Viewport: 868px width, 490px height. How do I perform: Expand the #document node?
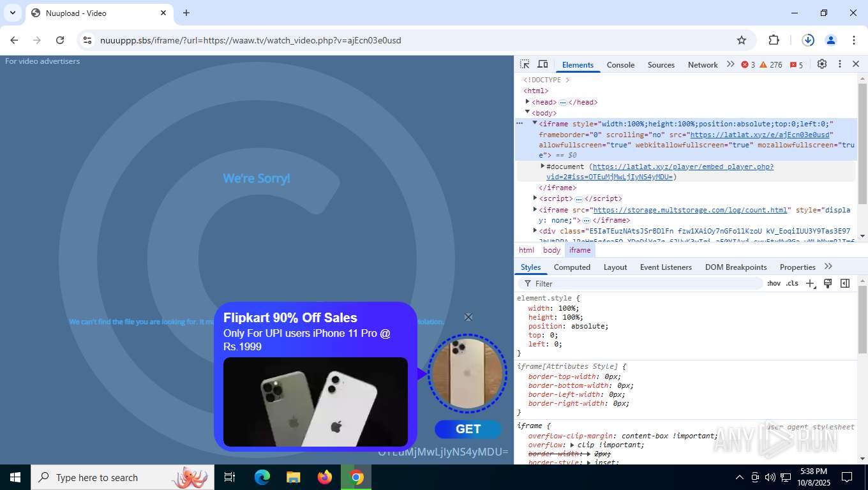click(542, 166)
